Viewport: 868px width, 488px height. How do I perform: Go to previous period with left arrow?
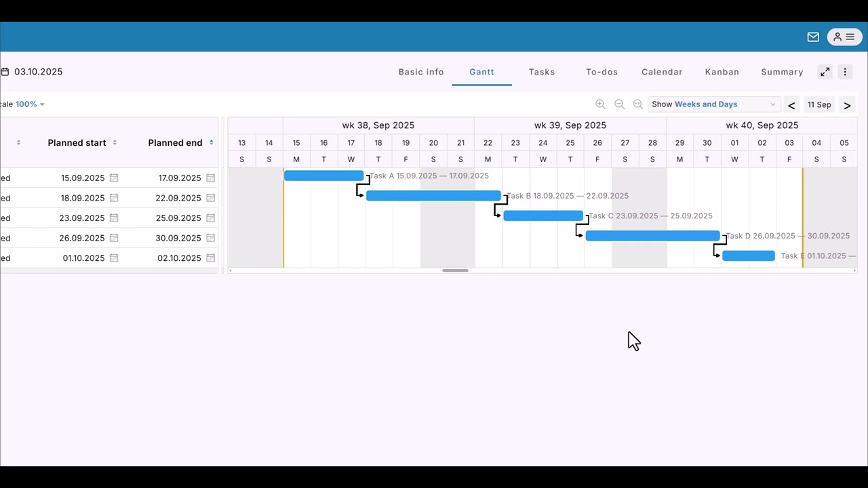tap(791, 105)
